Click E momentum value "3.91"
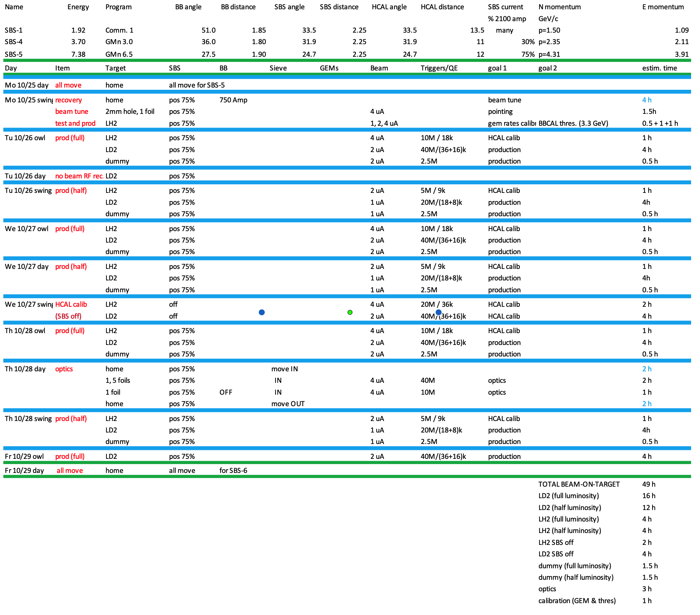This screenshot has width=700, height=615. click(682, 54)
